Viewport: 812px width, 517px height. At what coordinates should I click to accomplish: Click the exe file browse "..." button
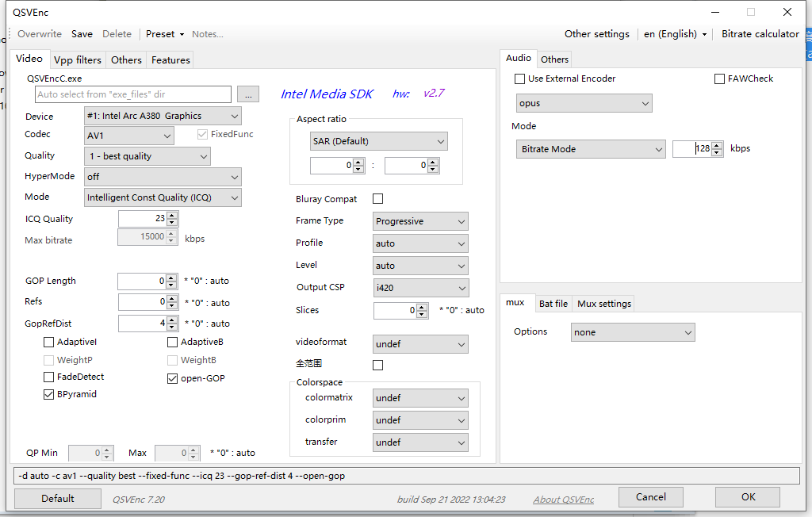[248, 94]
